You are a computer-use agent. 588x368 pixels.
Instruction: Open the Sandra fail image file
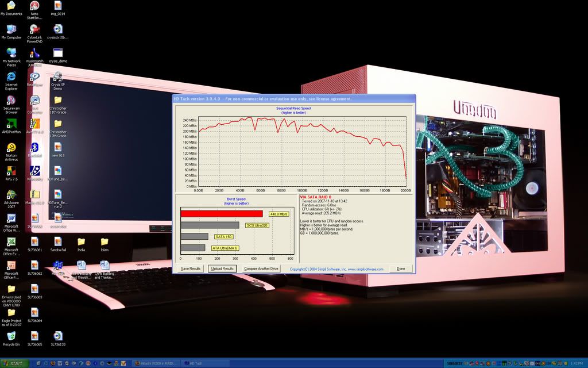click(x=58, y=244)
